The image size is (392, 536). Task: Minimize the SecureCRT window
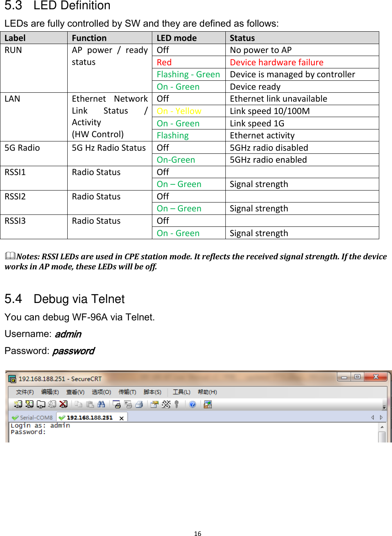(344, 376)
